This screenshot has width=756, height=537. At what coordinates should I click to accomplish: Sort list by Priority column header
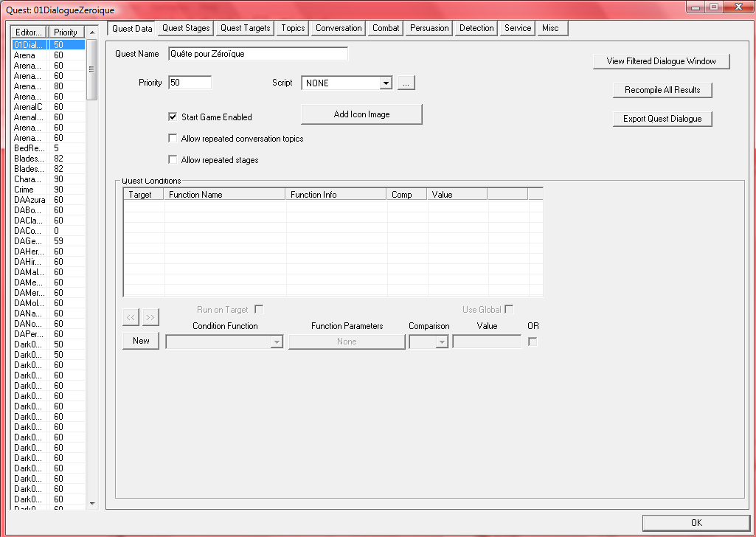[x=66, y=32]
